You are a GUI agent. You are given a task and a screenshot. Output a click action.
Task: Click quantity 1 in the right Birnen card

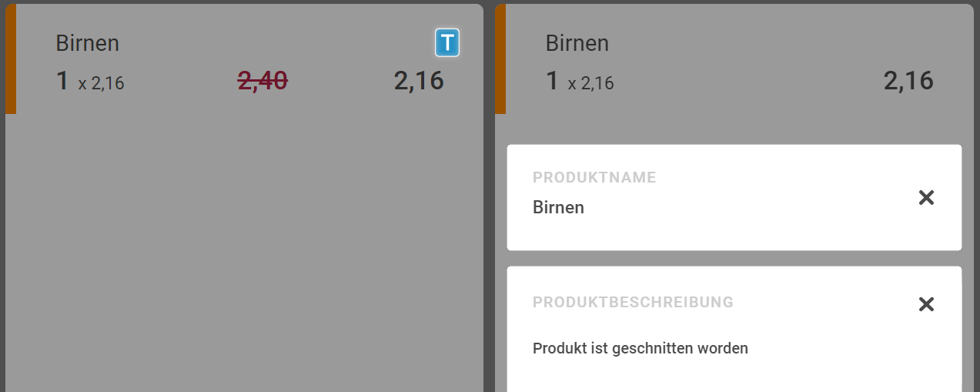(552, 81)
